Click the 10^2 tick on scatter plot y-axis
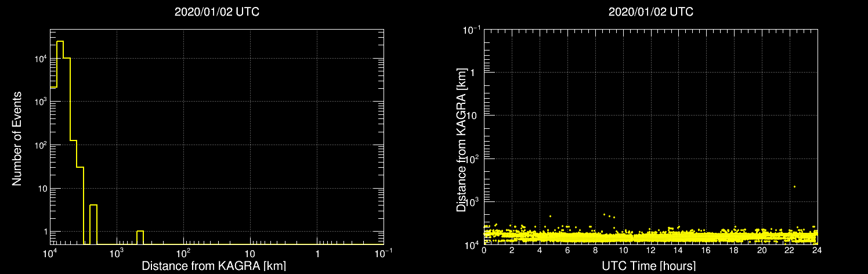The image size is (868, 274). point(473,158)
